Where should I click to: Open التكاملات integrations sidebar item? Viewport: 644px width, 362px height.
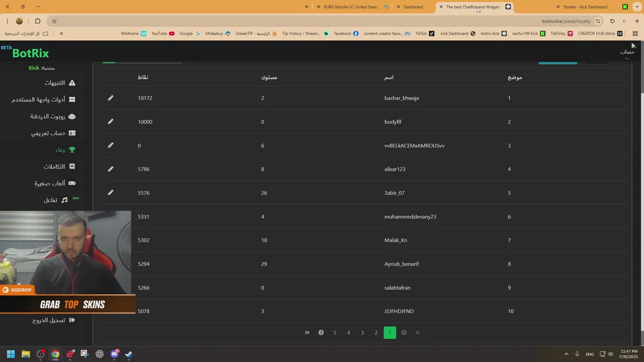coord(59,166)
